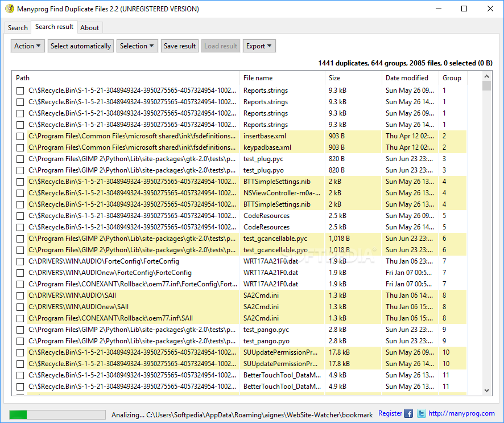Click the vertical scrollbar thumb
Viewport: 504px width, 423px height.
486,85
